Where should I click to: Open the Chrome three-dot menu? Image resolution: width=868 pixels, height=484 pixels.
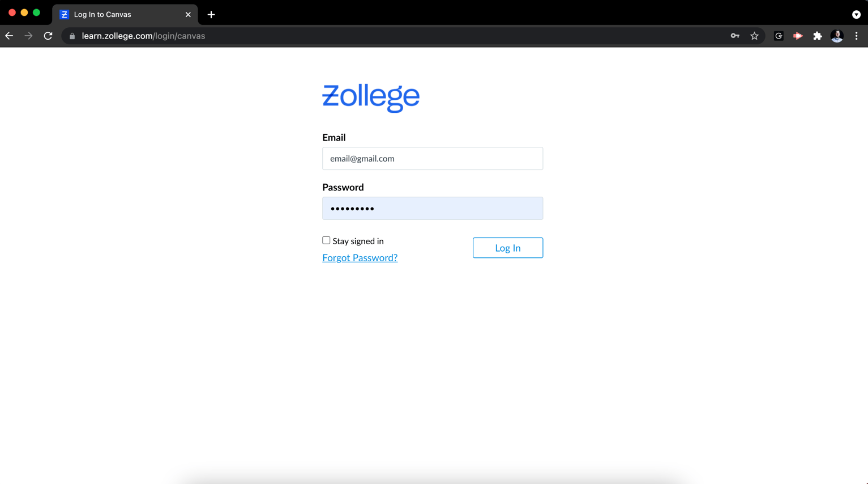(x=856, y=35)
